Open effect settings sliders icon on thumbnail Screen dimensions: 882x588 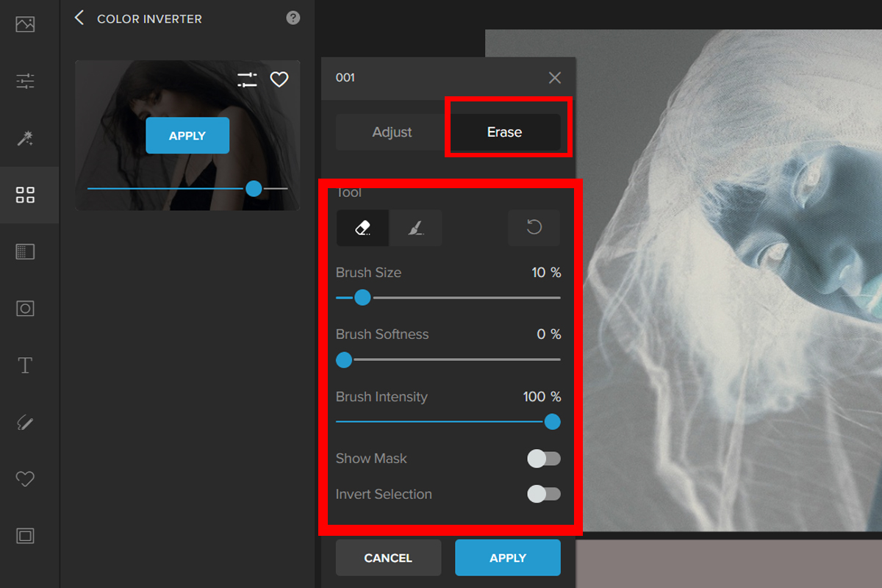point(247,79)
